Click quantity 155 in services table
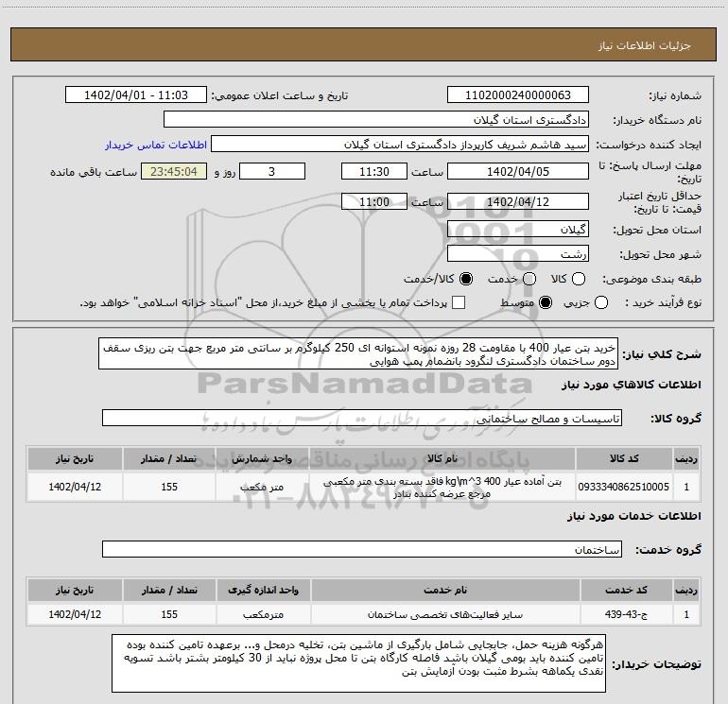This screenshot has width=728, height=704. click(x=169, y=614)
